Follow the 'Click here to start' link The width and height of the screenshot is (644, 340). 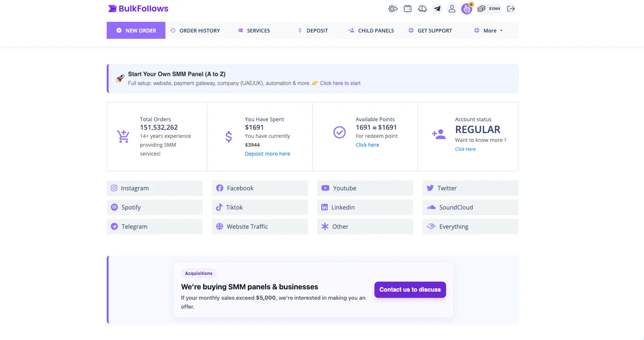pyautogui.click(x=340, y=83)
